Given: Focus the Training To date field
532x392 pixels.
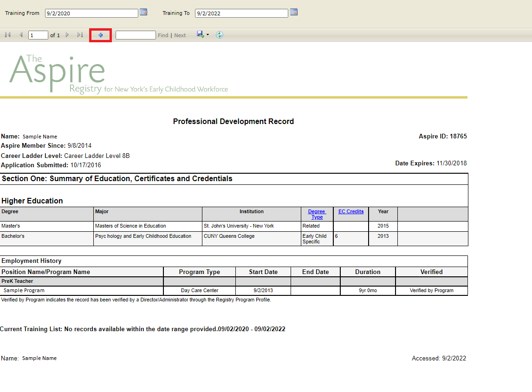Looking at the screenshot, I should pos(241,13).
